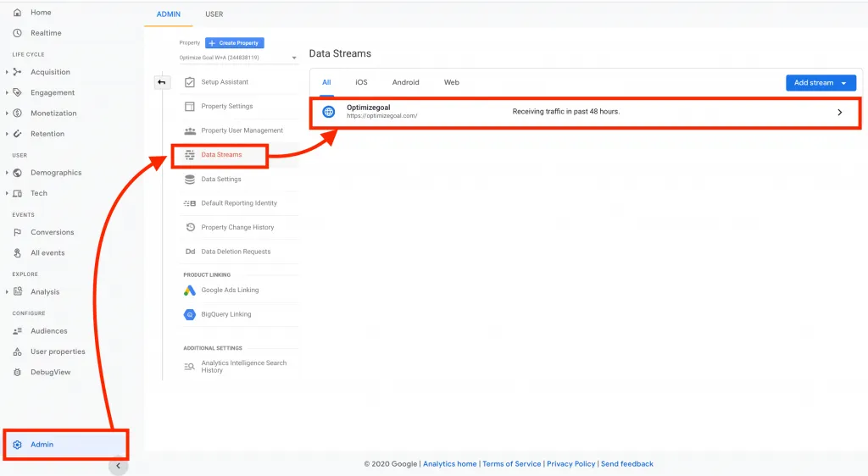Click the Admin gear icon
Screen dimensions: 868x476
click(x=17, y=445)
